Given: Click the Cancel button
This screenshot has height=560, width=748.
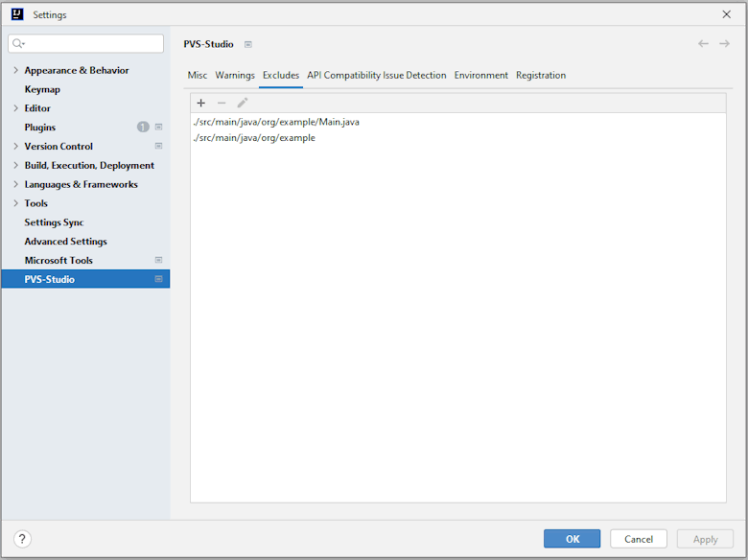Looking at the screenshot, I should [x=639, y=539].
